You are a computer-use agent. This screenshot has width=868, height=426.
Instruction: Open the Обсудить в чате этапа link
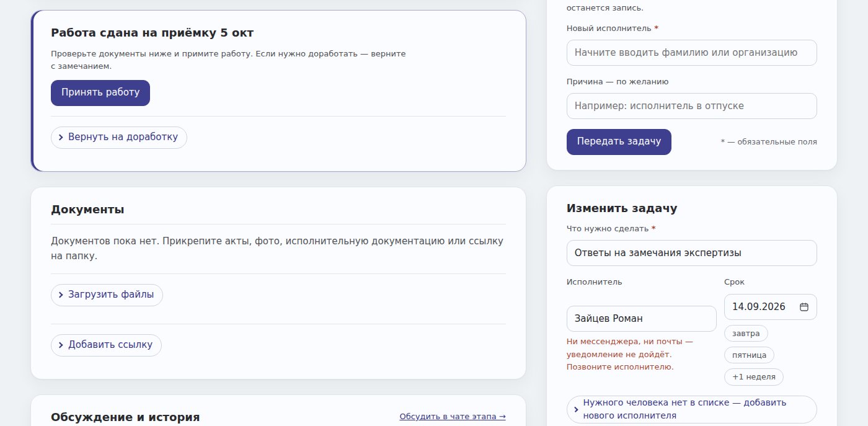(453, 417)
